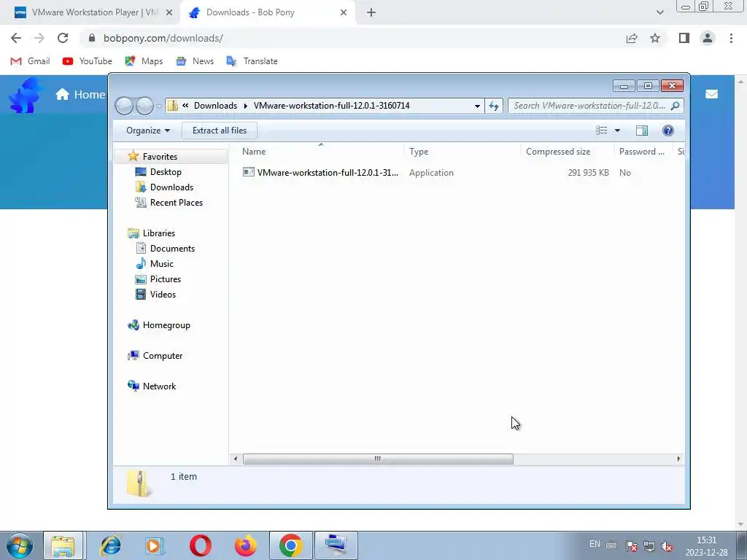Click Chrome browser back arrow

(16, 38)
